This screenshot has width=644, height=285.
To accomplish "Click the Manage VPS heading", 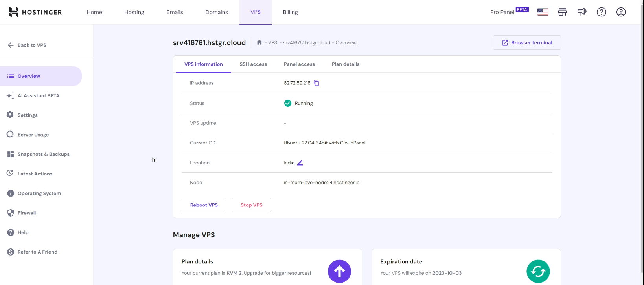I will pyautogui.click(x=194, y=235).
